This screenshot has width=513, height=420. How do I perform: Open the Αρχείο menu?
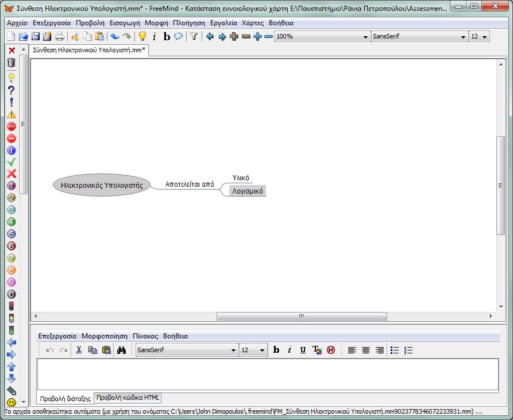pyautogui.click(x=17, y=23)
